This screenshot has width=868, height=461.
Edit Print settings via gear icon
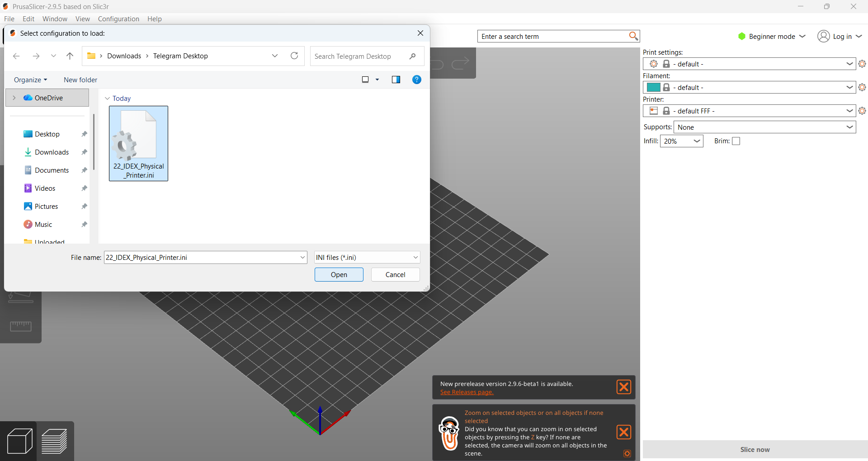(862, 64)
